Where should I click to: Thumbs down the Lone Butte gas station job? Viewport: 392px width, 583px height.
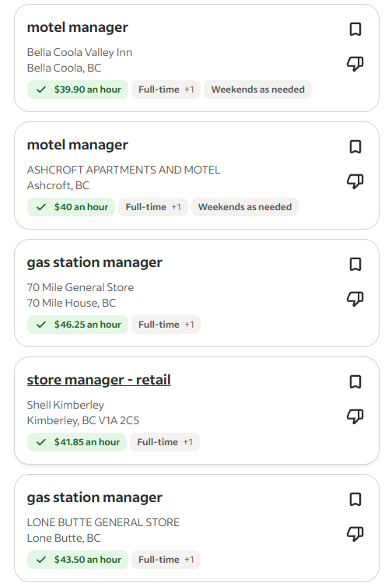click(x=355, y=533)
